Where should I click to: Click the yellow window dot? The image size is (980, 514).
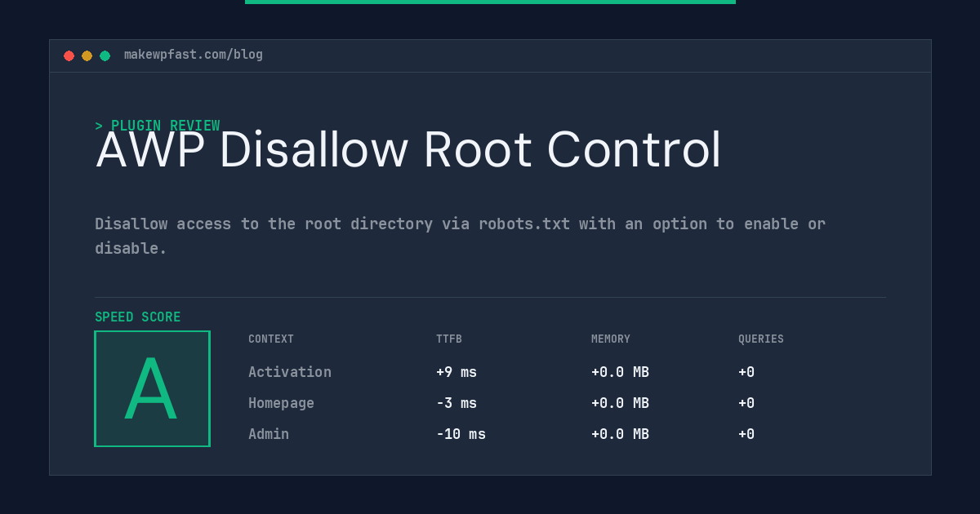click(87, 55)
